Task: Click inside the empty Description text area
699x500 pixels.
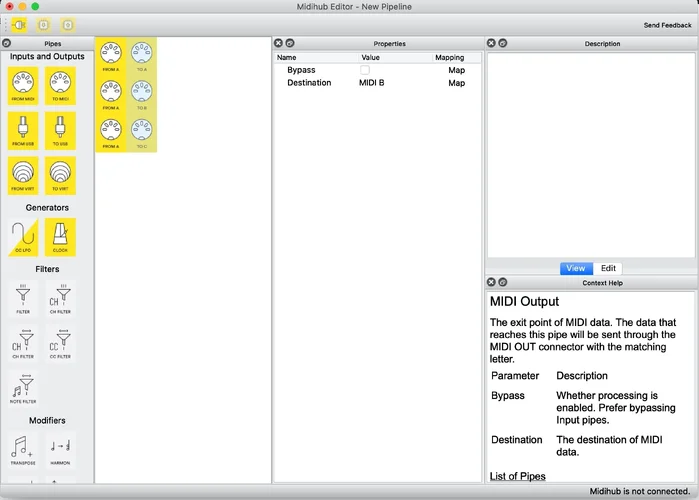Action: tap(591, 155)
